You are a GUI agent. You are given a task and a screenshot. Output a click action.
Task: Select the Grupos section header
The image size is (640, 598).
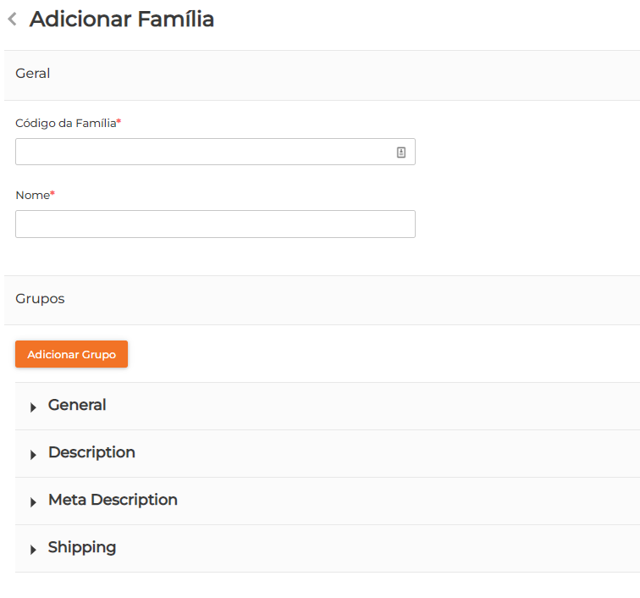click(x=40, y=299)
